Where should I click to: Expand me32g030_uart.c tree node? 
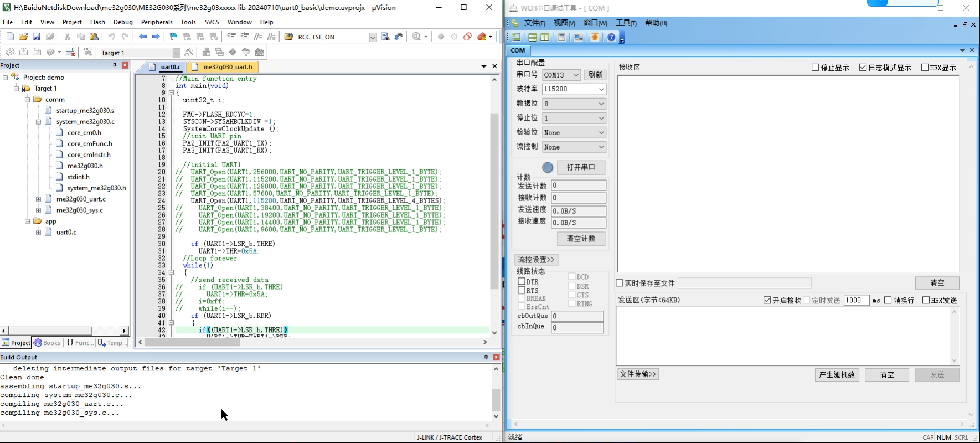[38, 199]
